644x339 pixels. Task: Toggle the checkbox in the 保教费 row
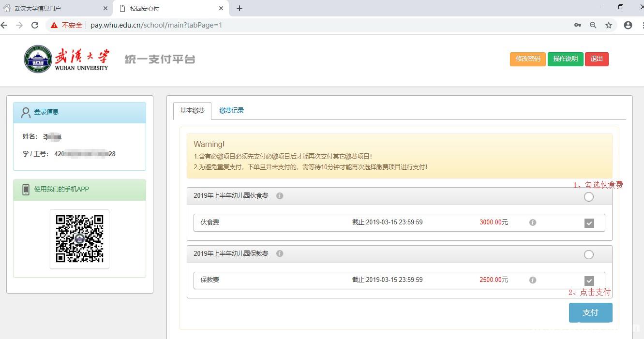tap(589, 280)
